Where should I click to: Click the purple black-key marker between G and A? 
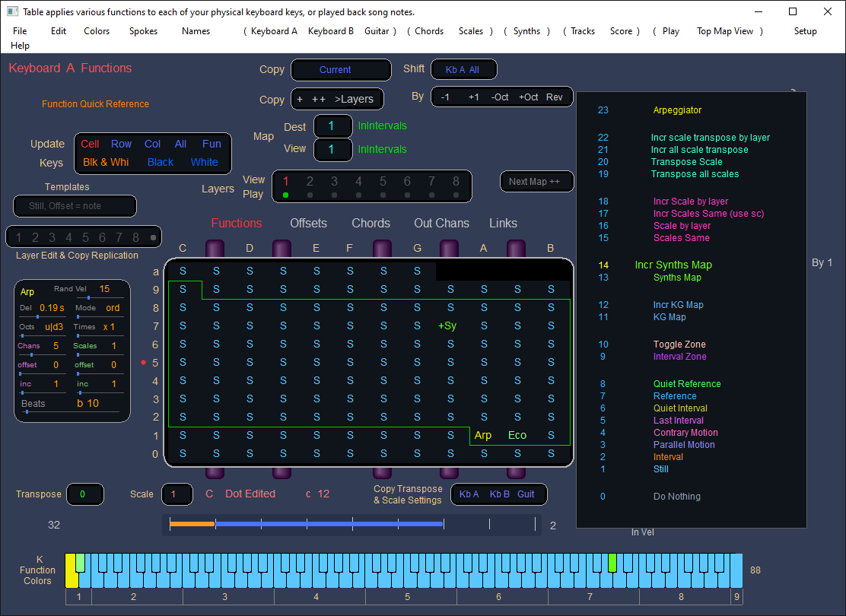(x=450, y=248)
